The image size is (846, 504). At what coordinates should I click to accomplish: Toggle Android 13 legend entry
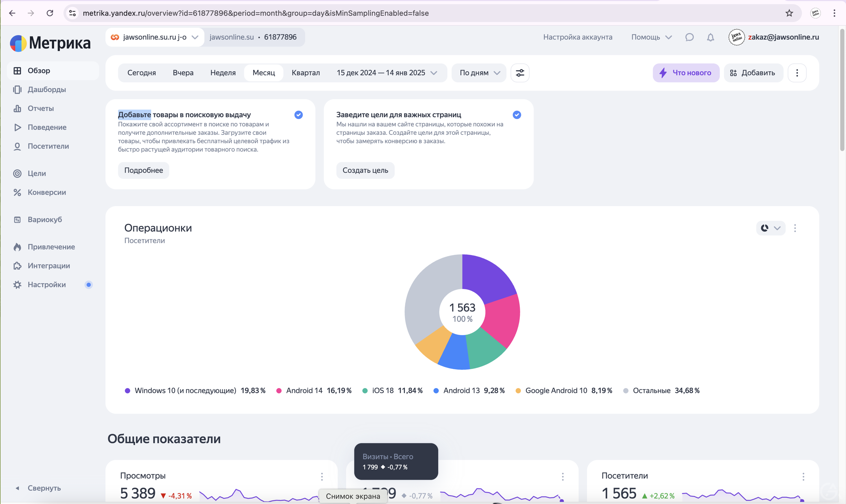tap(469, 391)
